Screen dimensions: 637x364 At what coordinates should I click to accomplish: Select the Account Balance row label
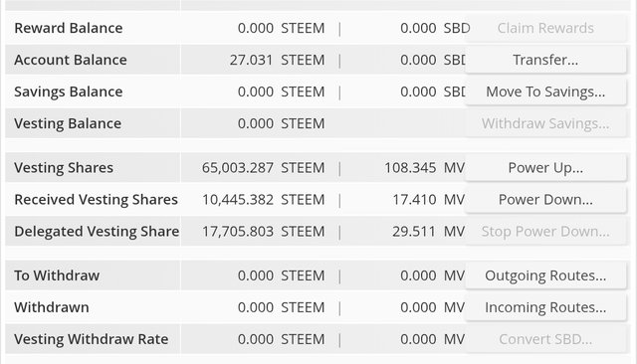point(71,60)
